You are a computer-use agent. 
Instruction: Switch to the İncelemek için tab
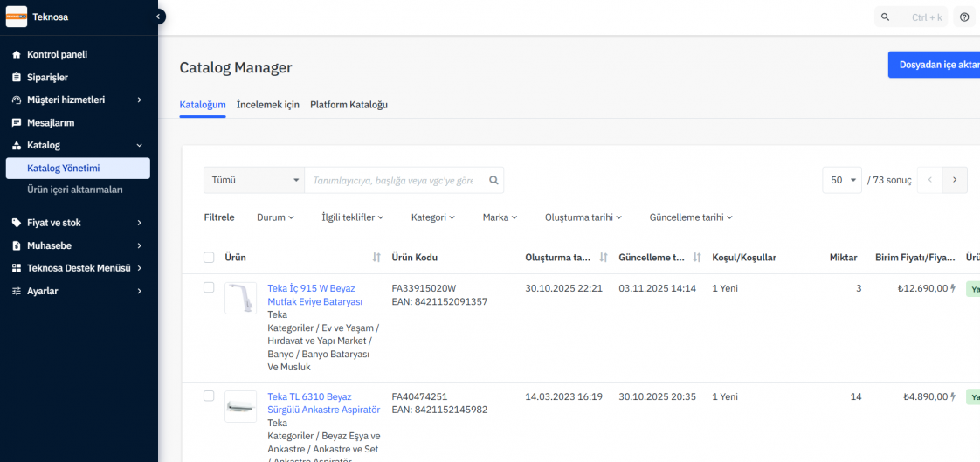click(267, 105)
